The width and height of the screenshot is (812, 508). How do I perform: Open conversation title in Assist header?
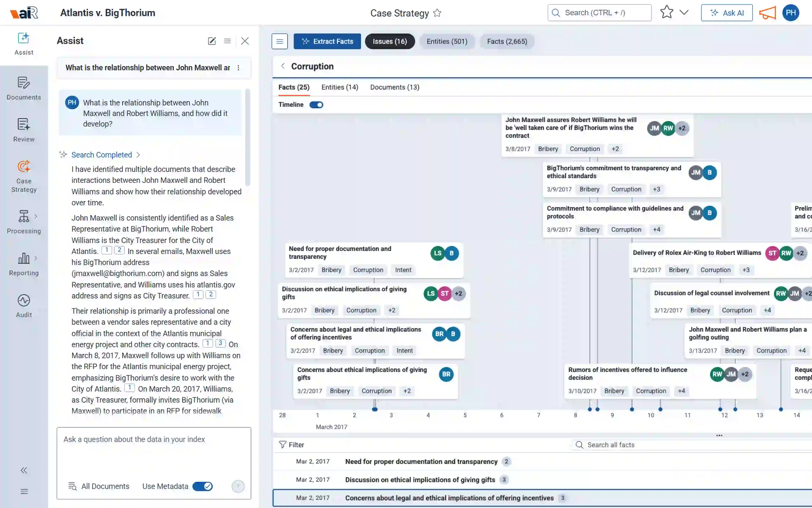(x=148, y=68)
